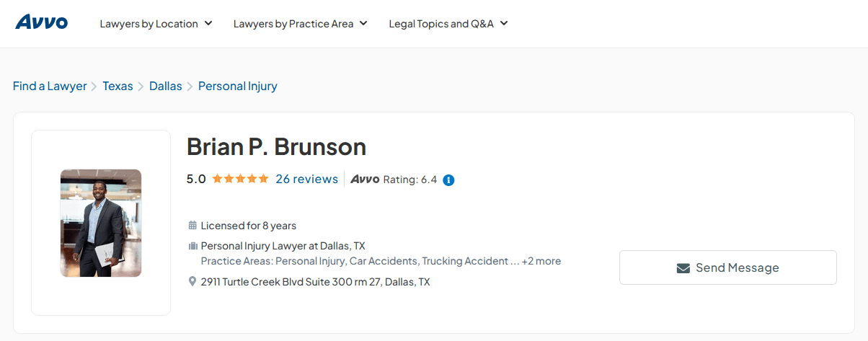The height and width of the screenshot is (341, 868).
Task: Click the calendar icon beside Licensed years
Action: 192,226
